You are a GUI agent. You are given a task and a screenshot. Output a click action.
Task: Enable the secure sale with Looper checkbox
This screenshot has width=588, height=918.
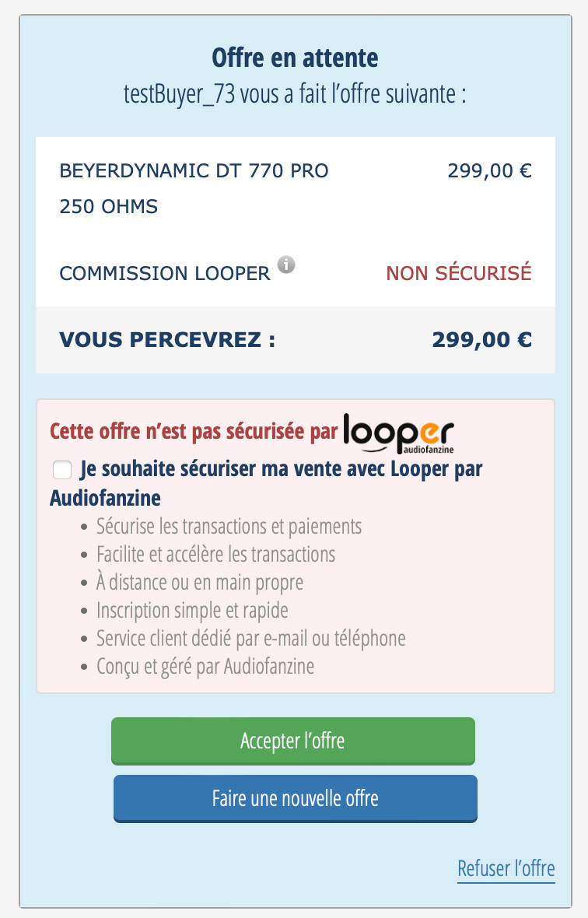61,471
